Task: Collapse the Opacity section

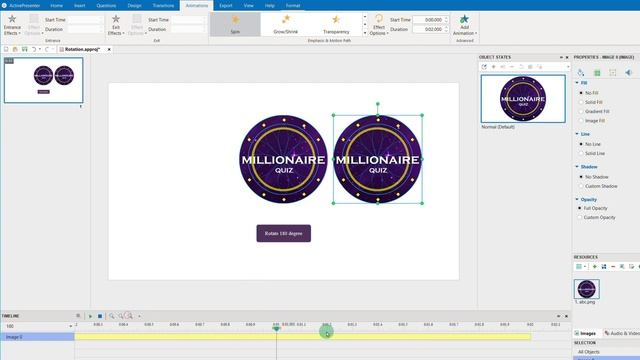Action: tap(577, 199)
